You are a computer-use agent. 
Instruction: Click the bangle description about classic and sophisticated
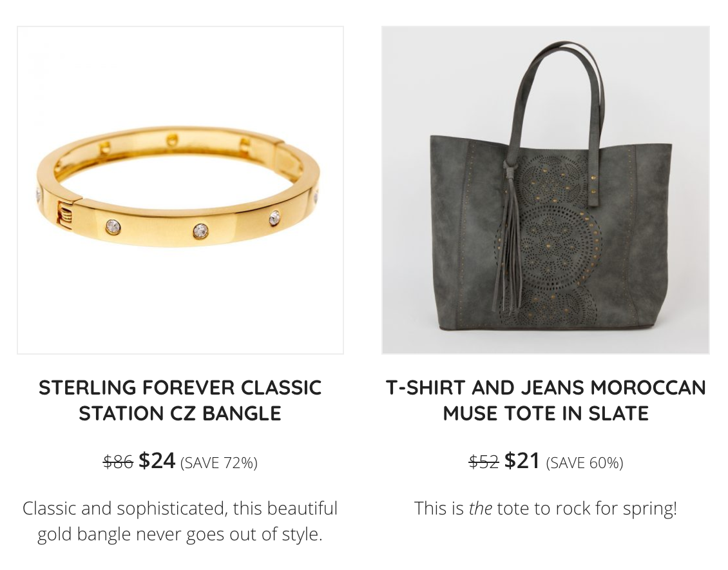180,521
